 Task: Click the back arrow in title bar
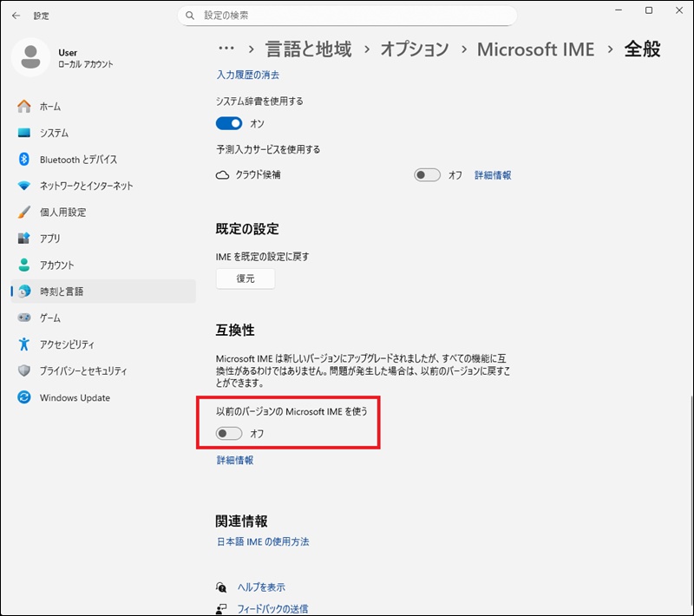(15, 16)
